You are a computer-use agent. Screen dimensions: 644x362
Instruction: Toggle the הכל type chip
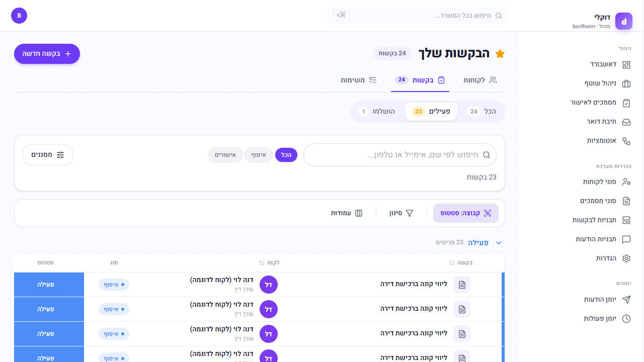click(286, 155)
